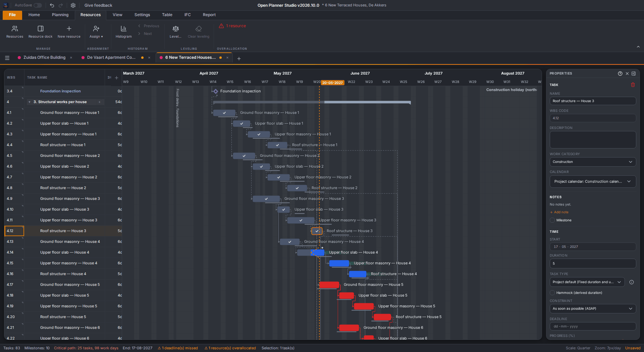Open the IFC tab

[x=187, y=15]
